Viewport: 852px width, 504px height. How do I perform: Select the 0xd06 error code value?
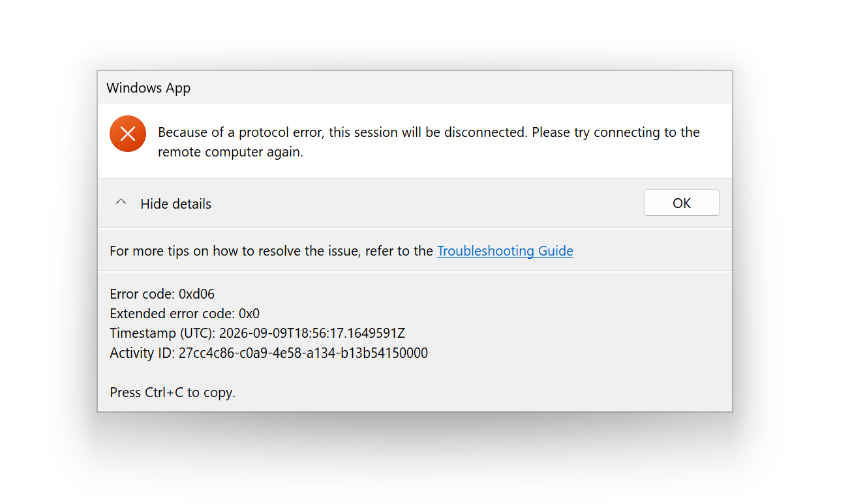[196, 294]
